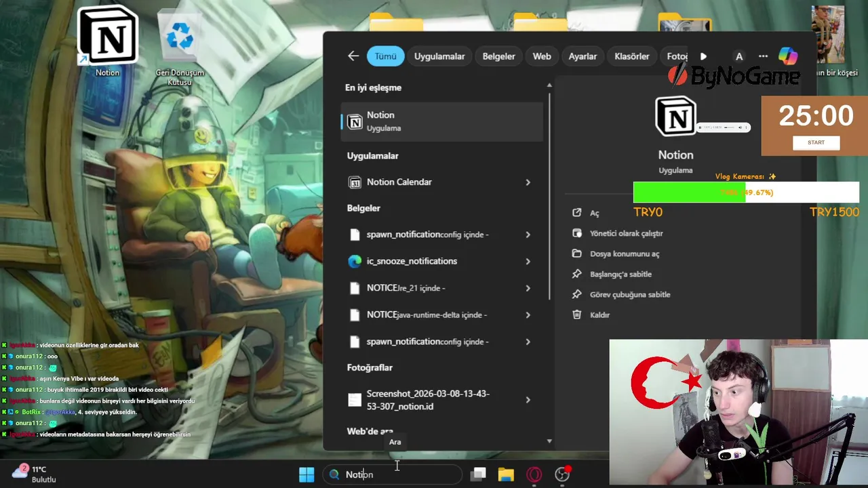The width and height of the screenshot is (868, 488).
Task: Click the taskbar search field containing Notion
Action: pos(392,474)
